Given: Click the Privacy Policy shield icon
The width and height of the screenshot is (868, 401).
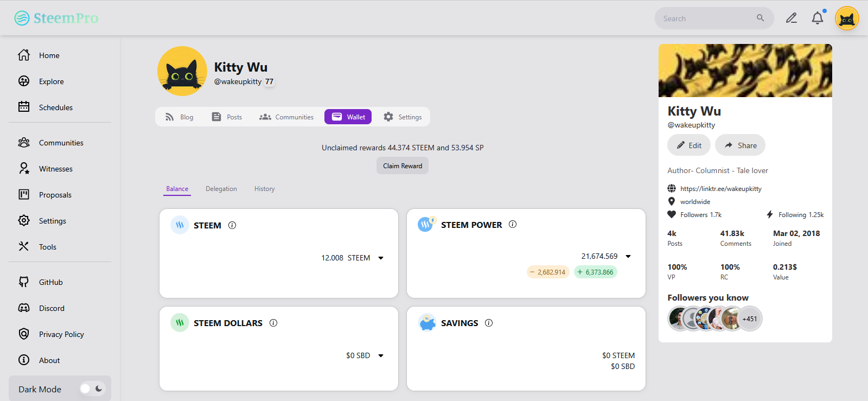Looking at the screenshot, I should coord(24,334).
